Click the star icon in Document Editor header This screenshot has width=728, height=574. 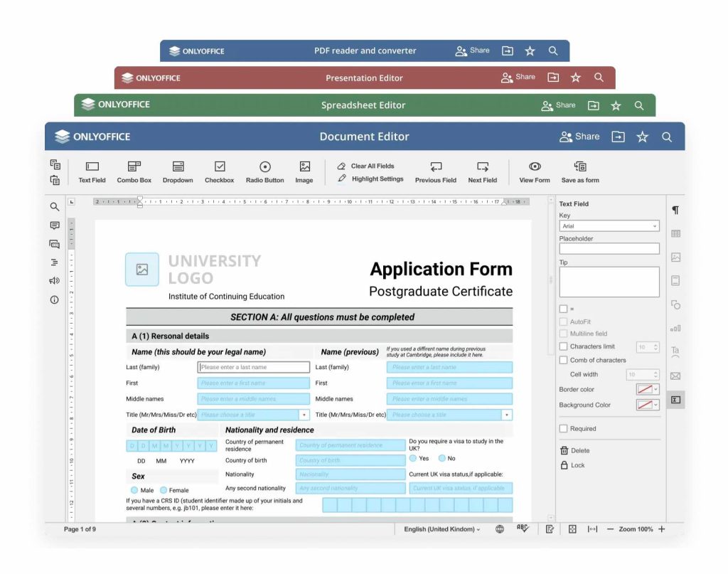(x=642, y=137)
